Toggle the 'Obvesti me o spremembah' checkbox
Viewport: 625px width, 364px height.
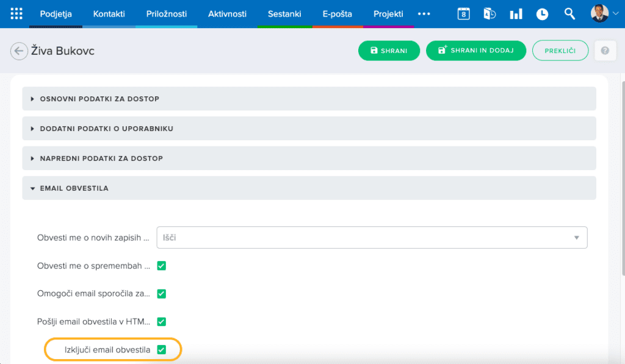click(x=162, y=266)
